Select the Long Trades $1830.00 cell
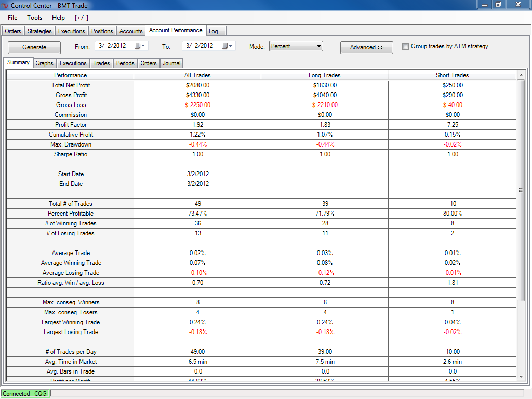 pyautogui.click(x=325, y=85)
